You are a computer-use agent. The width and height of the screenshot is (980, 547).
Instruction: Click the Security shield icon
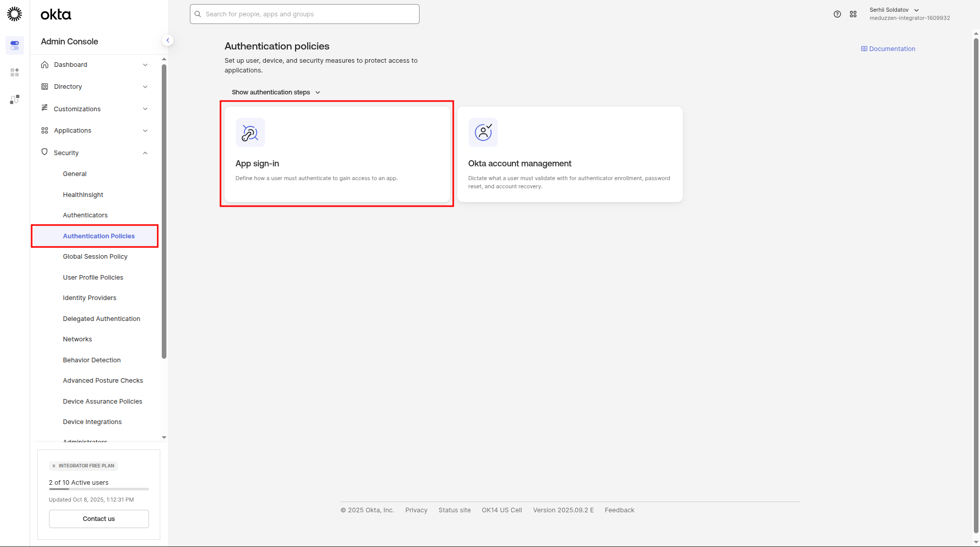(x=44, y=152)
